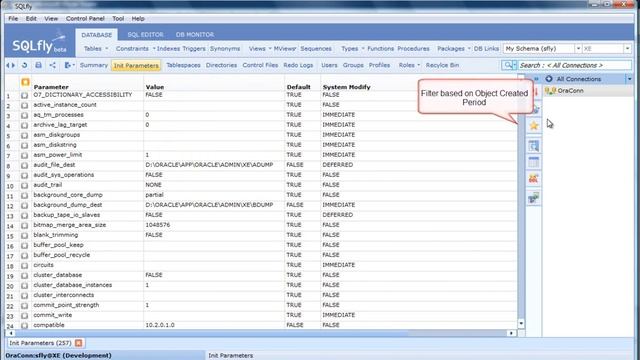640x360 pixels.
Task: Expand the All Connections panel dropdown arrow
Action: 629,79
